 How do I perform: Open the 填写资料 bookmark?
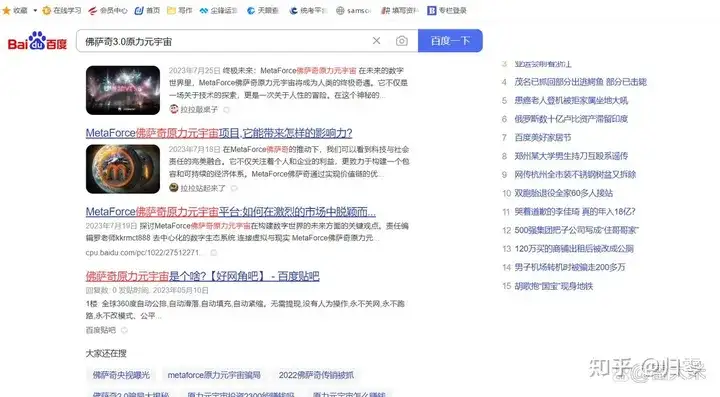pos(399,11)
